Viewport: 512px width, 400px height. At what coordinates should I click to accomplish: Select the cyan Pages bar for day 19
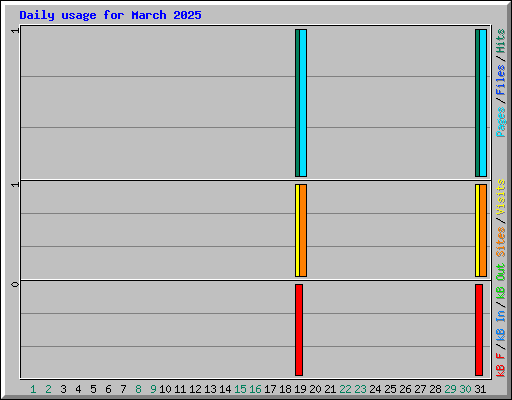pos(303,103)
